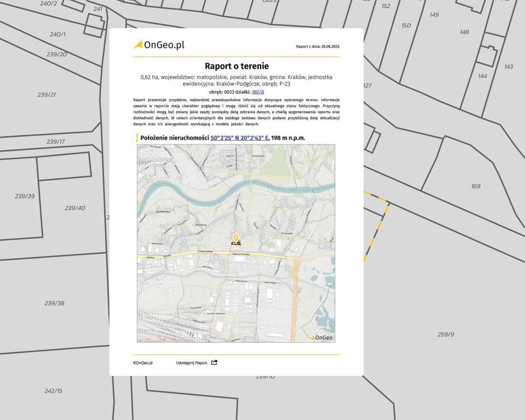
Task: Click the 'Udostępnij Raport:' label
Action: (192, 363)
